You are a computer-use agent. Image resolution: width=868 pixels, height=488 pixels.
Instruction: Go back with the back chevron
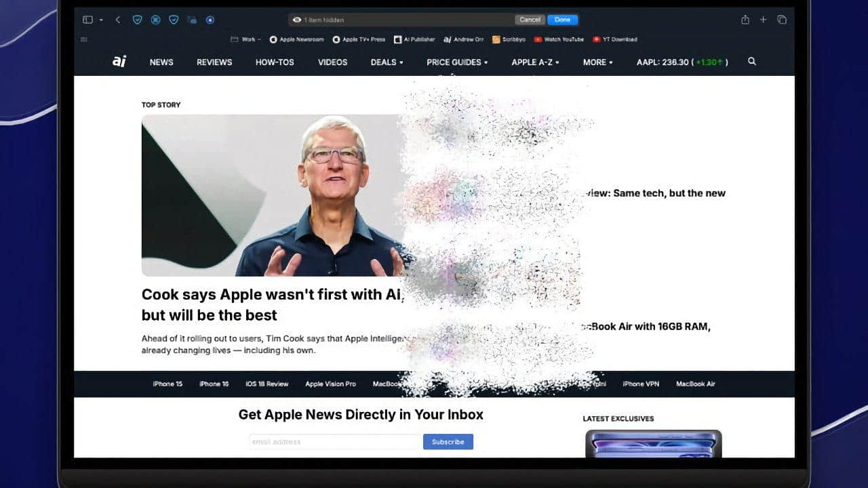coord(118,20)
